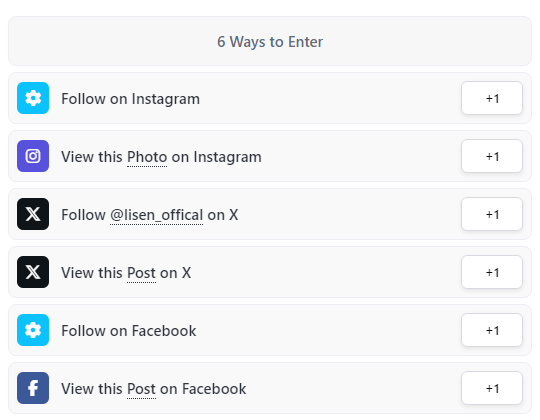Claim +1 for View this Photo on Instagram
Screen dimensions: 540x420
[492, 156]
